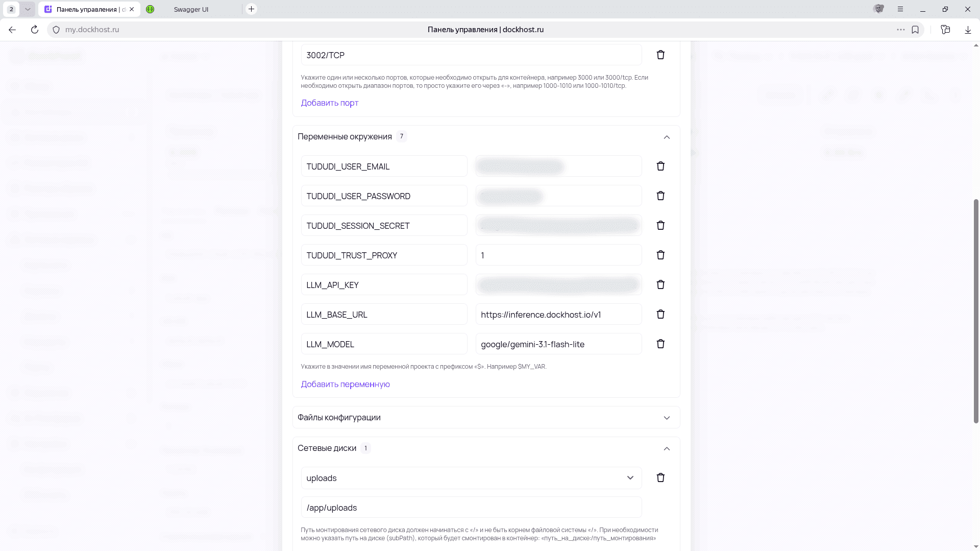Click the LLM_BASE_URL name field
This screenshot has width=980, height=551.
click(384, 315)
